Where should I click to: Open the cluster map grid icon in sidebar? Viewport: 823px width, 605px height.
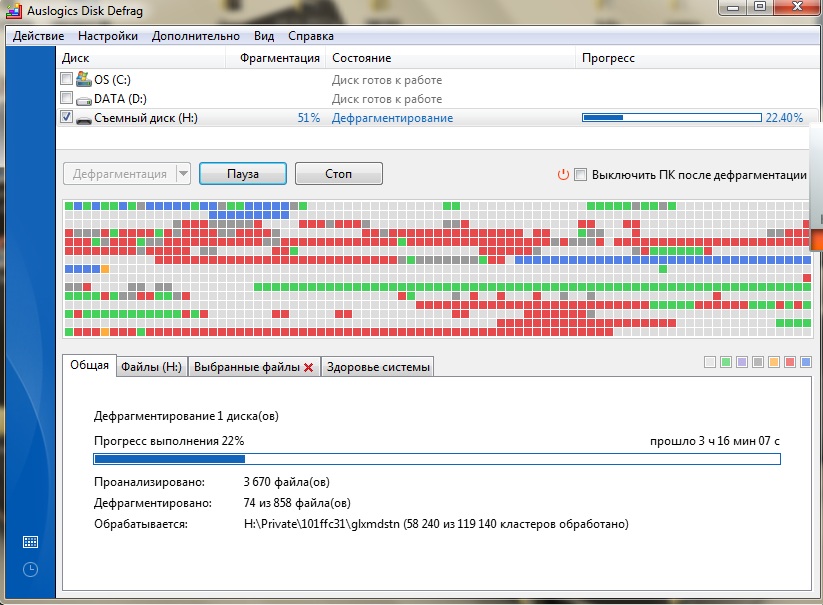coord(30,542)
